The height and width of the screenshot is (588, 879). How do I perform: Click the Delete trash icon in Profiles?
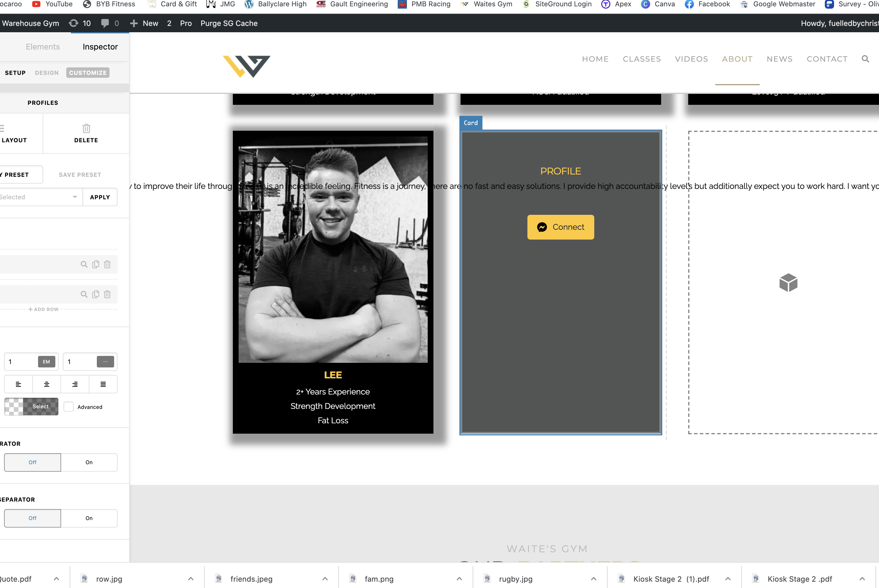[x=86, y=129]
